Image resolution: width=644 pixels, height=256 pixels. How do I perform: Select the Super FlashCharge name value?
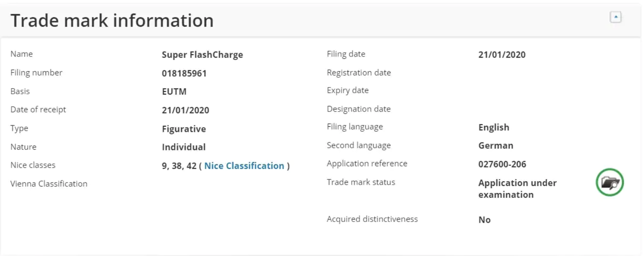[202, 55]
